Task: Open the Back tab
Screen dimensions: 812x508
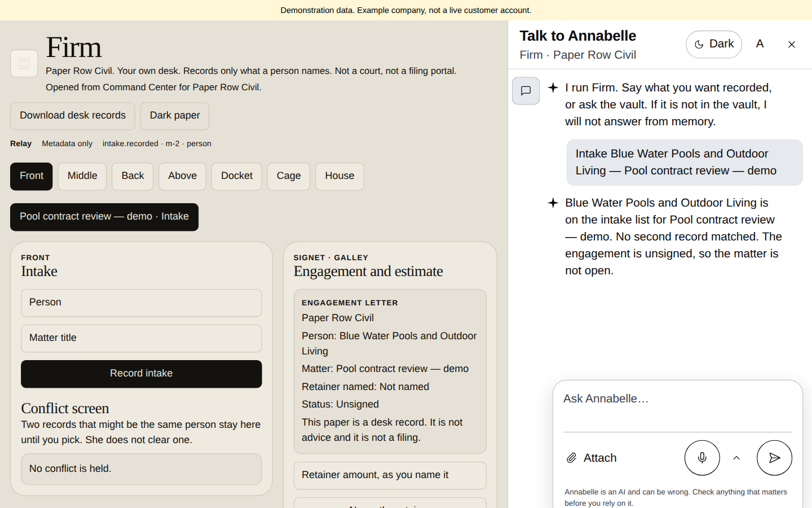Action: pos(133,176)
